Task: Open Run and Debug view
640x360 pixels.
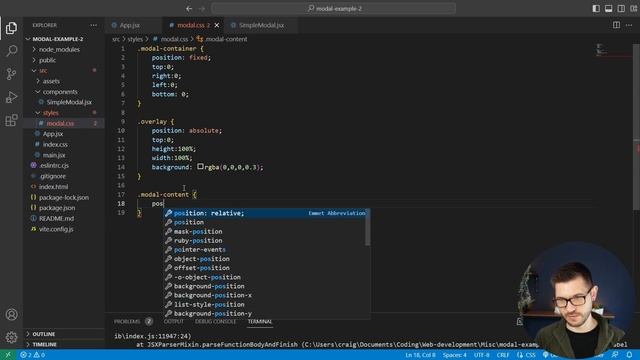Action: coord(11,97)
